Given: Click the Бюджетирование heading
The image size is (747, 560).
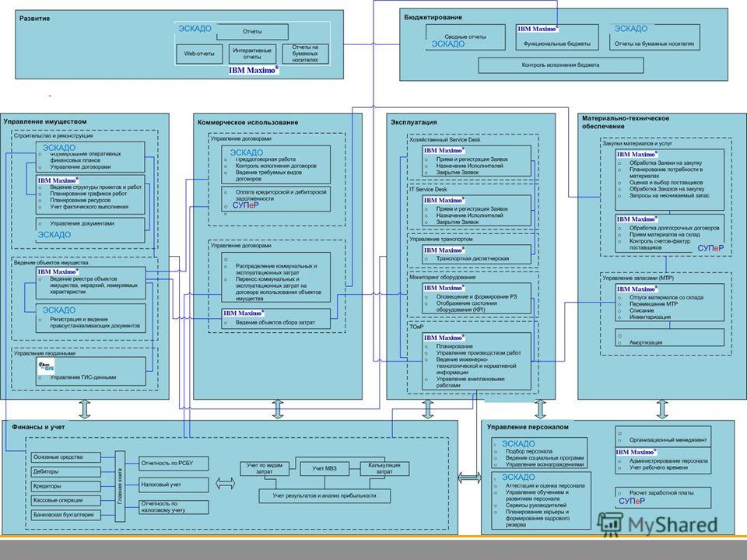Looking at the screenshot, I should coord(433,18).
